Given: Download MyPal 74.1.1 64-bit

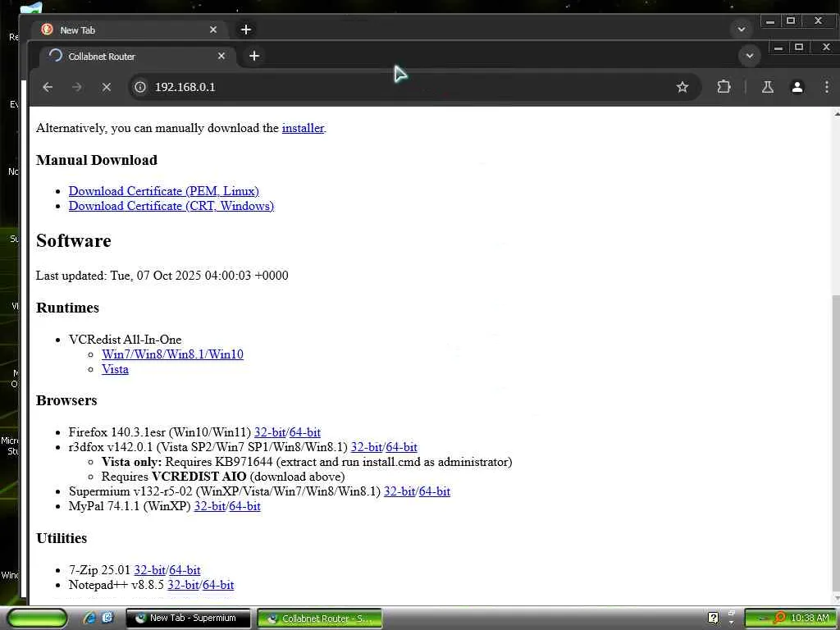Looking at the screenshot, I should coord(244,507).
